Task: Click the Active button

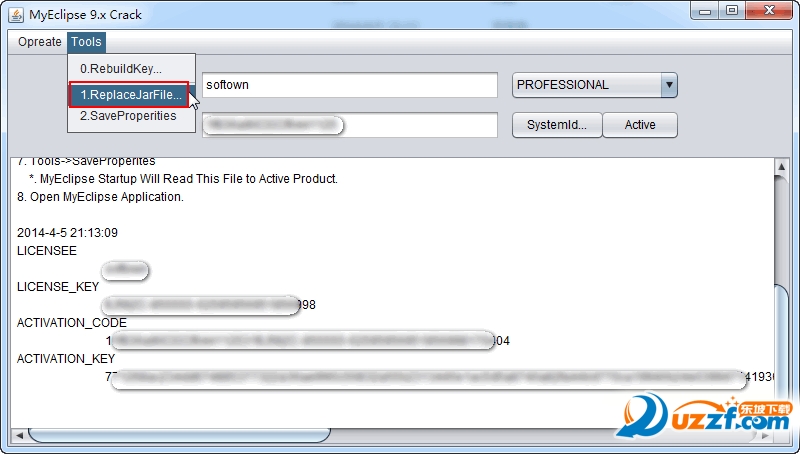Action: click(640, 125)
